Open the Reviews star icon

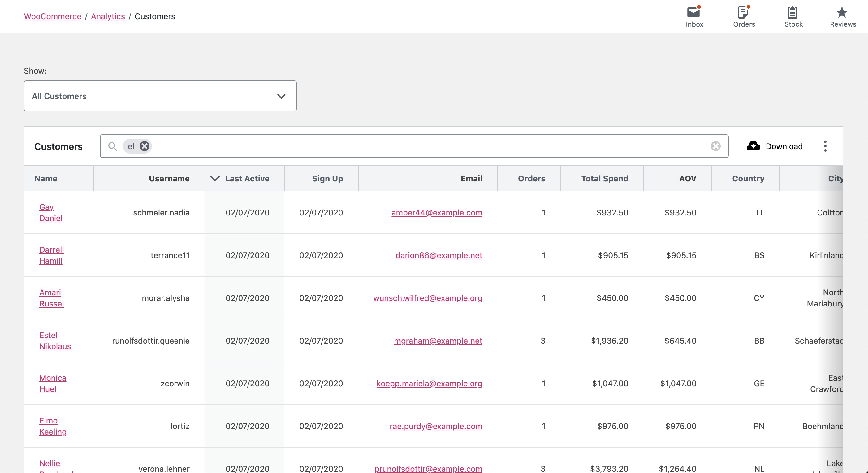(842, 16)
